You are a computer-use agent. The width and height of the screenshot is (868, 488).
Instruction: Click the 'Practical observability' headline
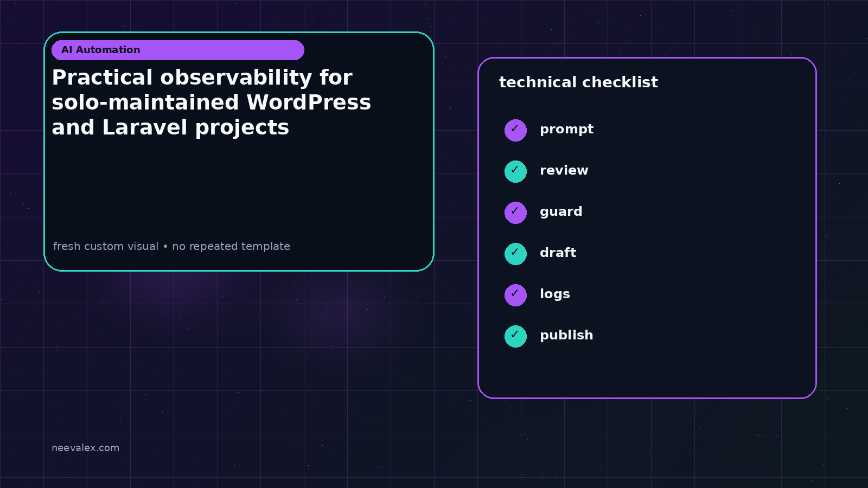pyautogui.click(x=212, y=102)
